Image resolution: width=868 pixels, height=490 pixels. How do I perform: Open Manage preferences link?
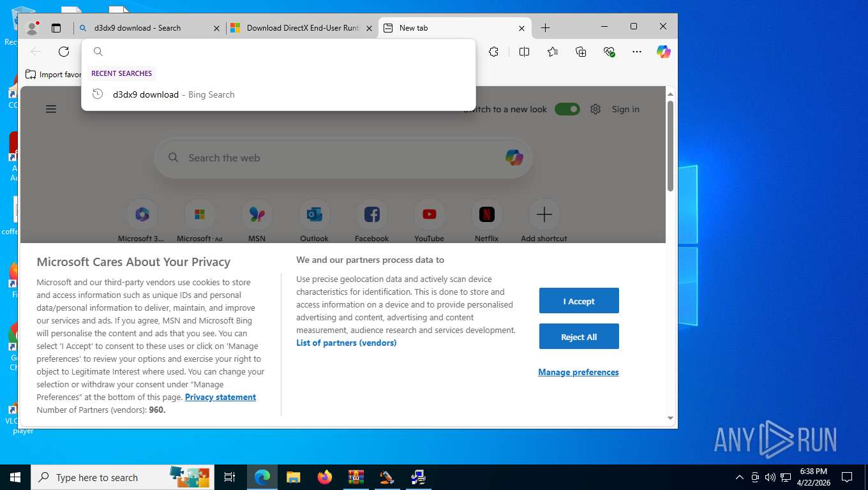click(578, 372)
